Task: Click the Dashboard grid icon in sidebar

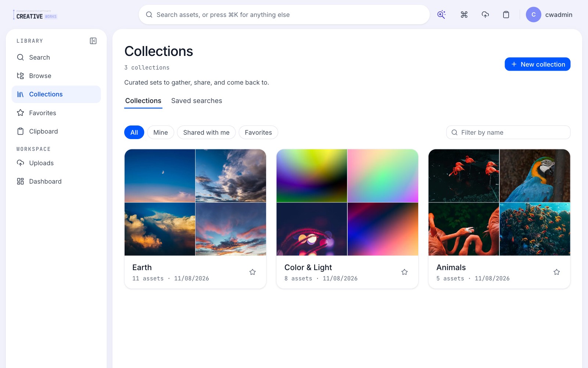Action: coord(21,181)
